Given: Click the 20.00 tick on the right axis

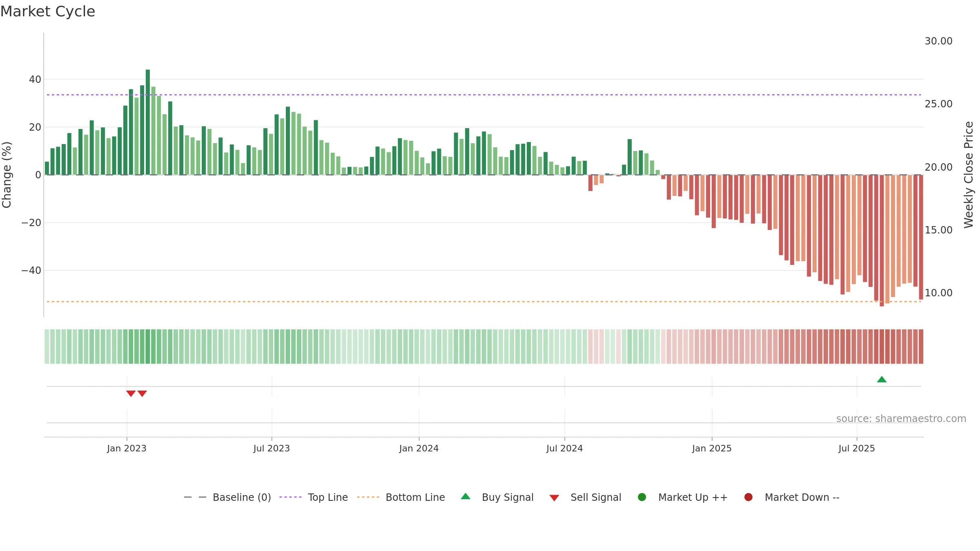Looking at the screenshot, I should click(x=939, y=167).
